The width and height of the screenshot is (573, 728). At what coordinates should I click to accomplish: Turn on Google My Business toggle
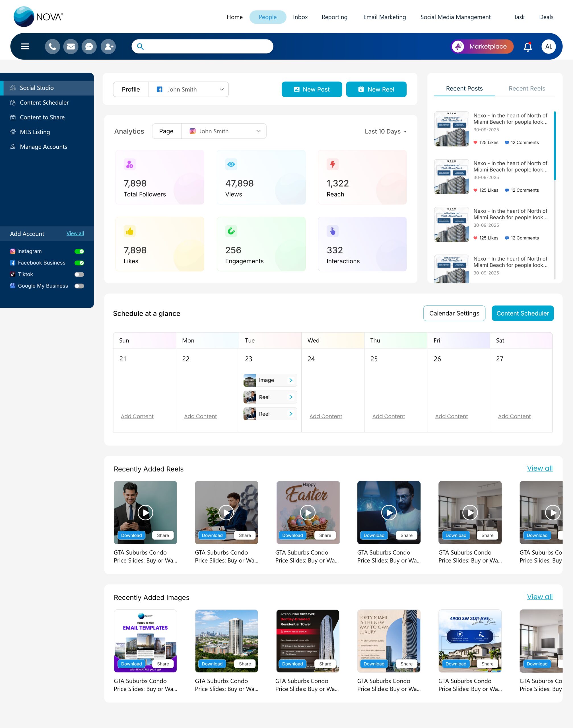click(x=79, y=286)
